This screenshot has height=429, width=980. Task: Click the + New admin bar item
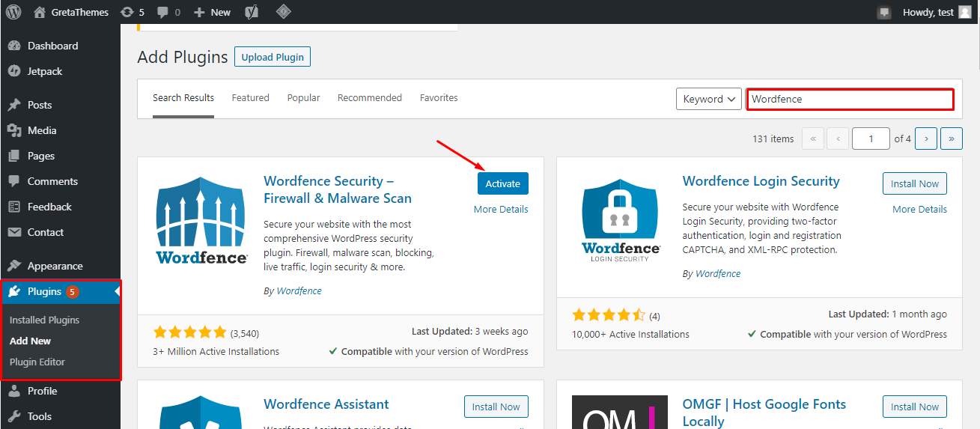pyautogui.click(x=213, y=12)
